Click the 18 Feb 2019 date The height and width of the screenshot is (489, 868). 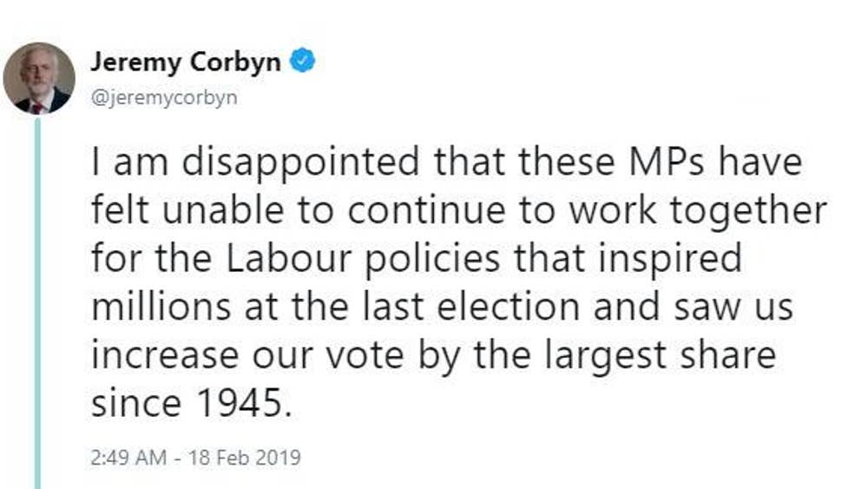tap(244, 458)
